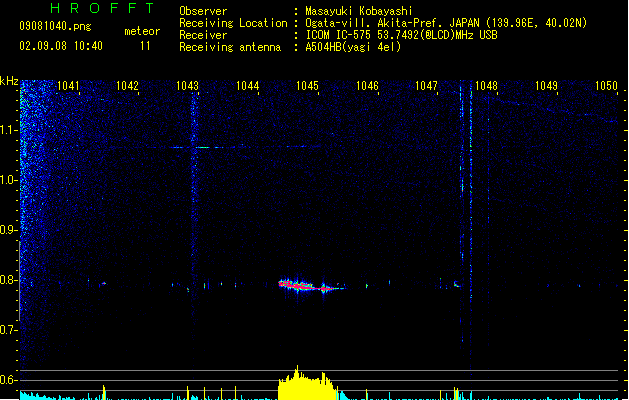629x400 pixels.
Task: Click the A504HB(yagi 4el) antenna text
Action: (x=353, y=47)
